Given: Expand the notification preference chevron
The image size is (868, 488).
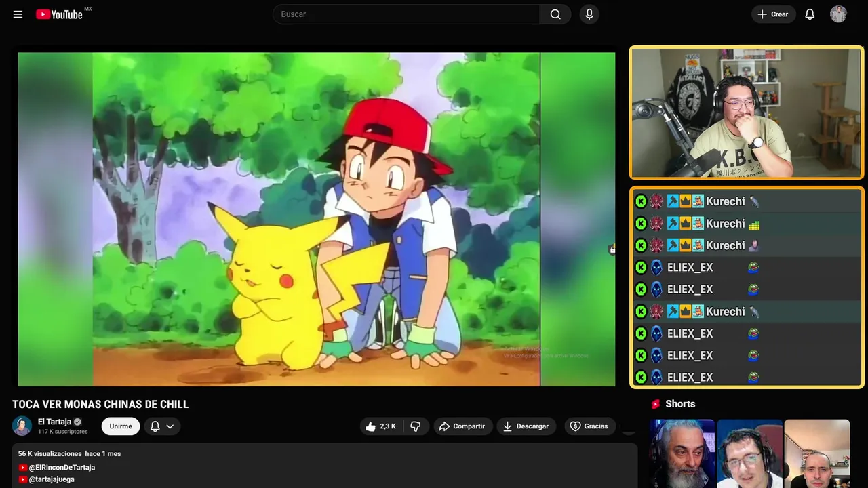Looking at the screenshot, I should coord(170,426).
